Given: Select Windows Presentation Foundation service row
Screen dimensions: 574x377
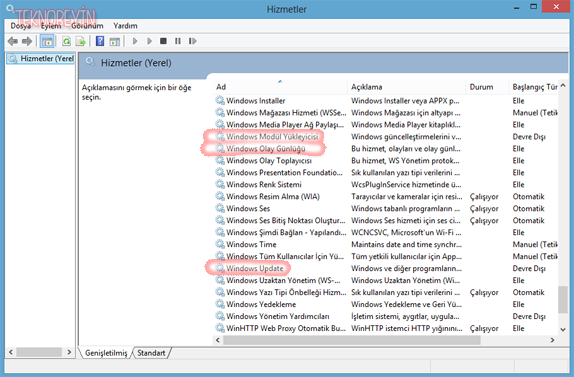Looking at the screenshot, I should pyautogui.click(x=284, y=172).
